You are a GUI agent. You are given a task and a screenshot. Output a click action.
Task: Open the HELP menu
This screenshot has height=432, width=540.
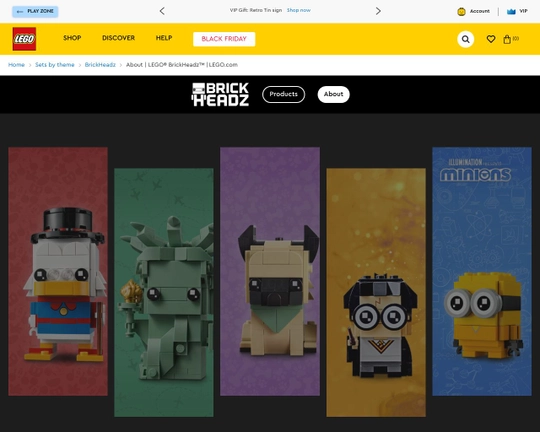[x=164, y=38]
